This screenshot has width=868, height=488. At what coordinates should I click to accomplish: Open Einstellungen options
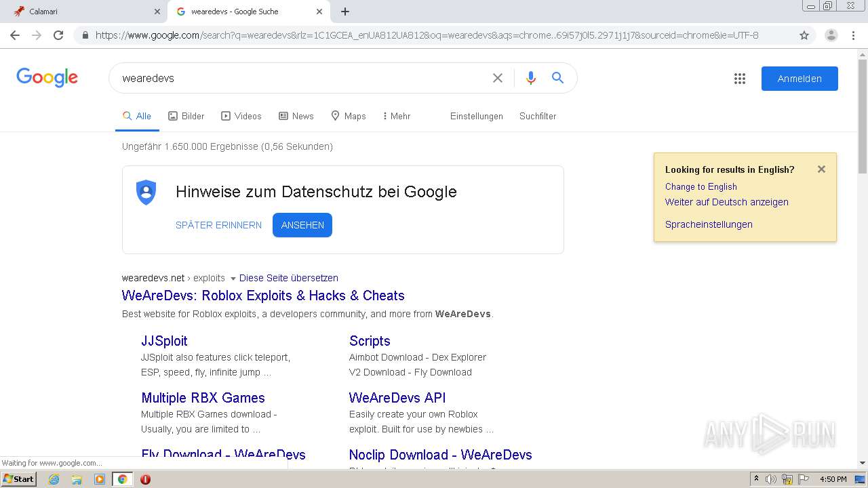477,117
